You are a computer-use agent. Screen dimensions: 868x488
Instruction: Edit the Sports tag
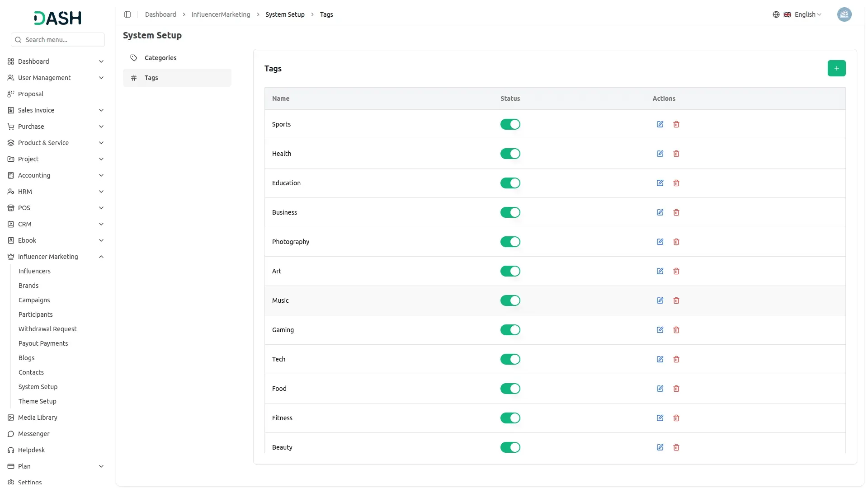coord(660,124)
